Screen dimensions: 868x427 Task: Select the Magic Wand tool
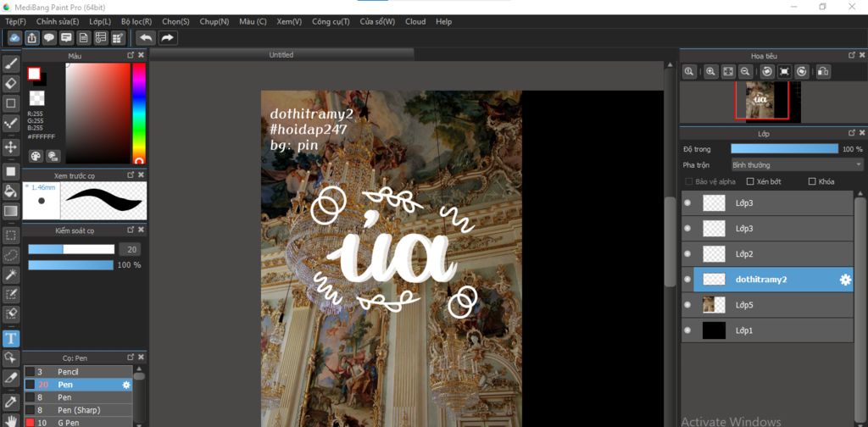[x=10, y=274]
